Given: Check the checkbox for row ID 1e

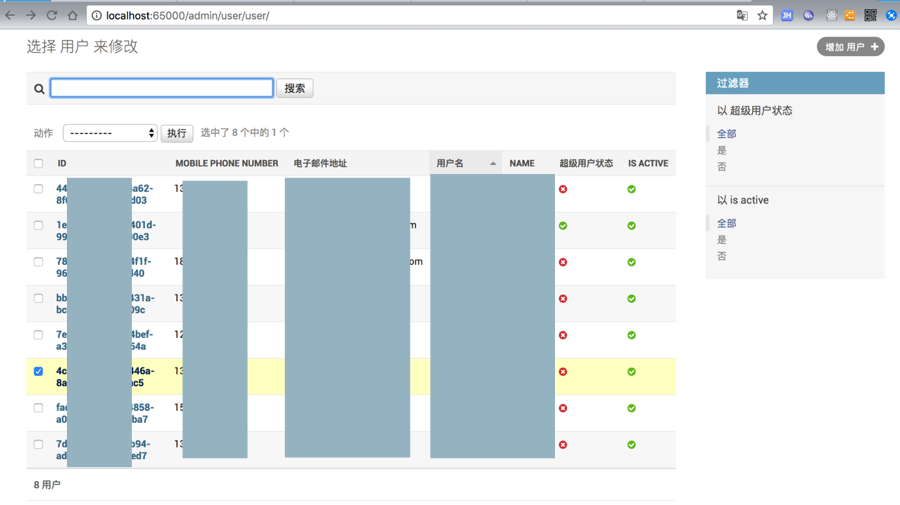Looking at the screenshot, I should (38, 226).
